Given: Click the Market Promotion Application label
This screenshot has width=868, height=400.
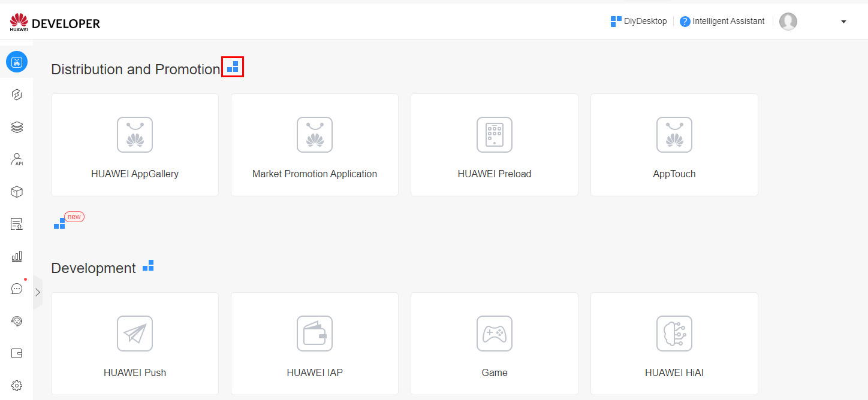Looking at the screenshot, I should (315, 174).
